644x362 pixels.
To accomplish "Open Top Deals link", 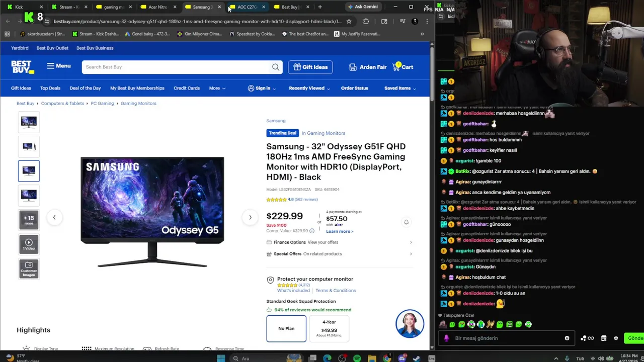I will tap(50, 88).
